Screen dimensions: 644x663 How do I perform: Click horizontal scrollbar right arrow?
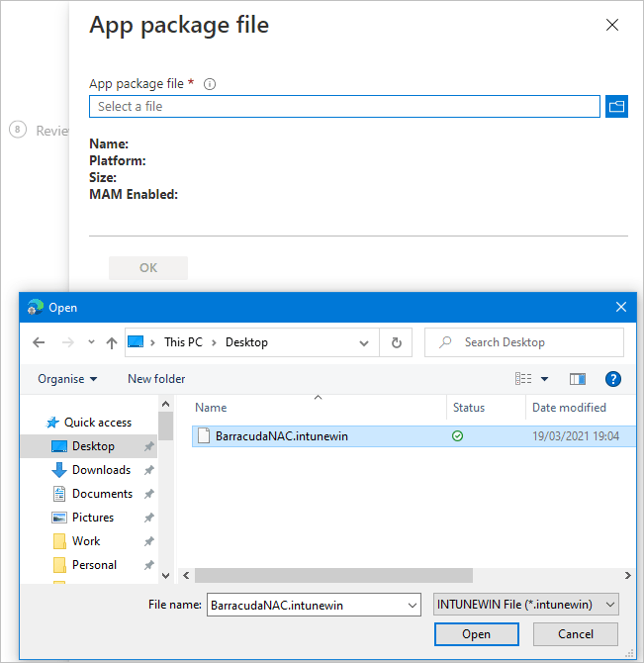coord(627,576)
